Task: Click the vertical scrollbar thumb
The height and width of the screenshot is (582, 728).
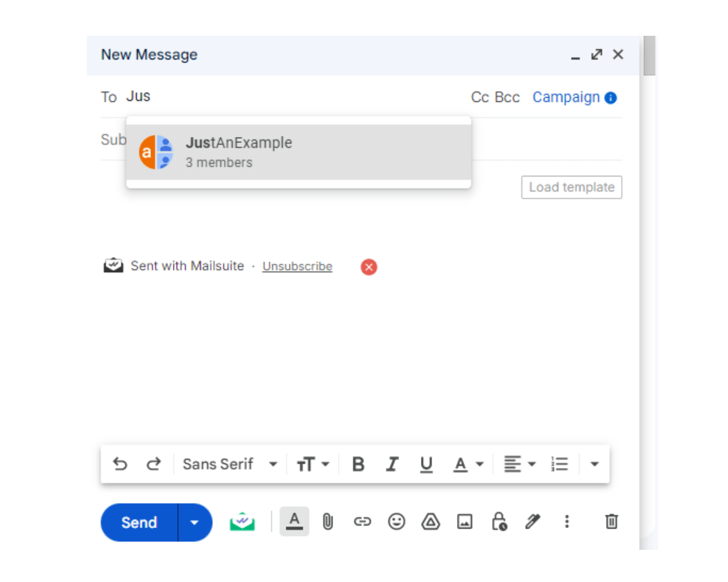Action: tap(649, 56)
